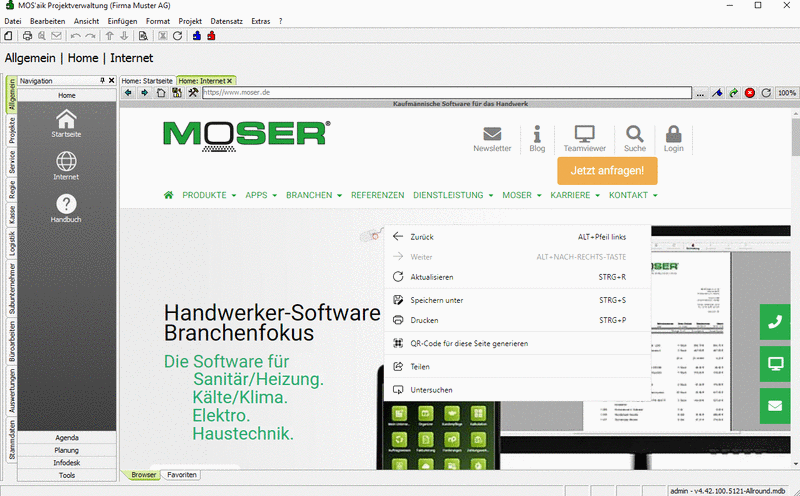The height and width of the screenshot is (496, 800).
Task: Expand the KONTAKT dropdown menu
Action: pos(633,195)
